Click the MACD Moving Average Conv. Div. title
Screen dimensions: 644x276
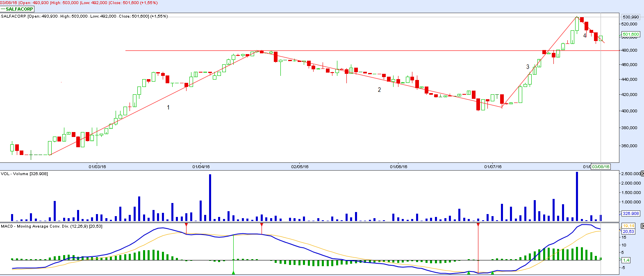(52, 226)
